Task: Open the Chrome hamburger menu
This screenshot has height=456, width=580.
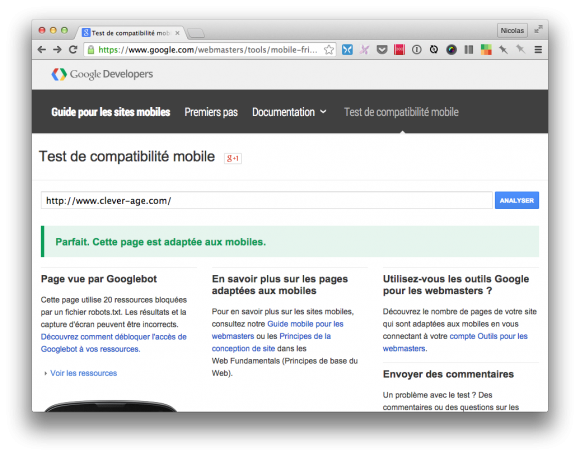Action: [x=538, y=50]
